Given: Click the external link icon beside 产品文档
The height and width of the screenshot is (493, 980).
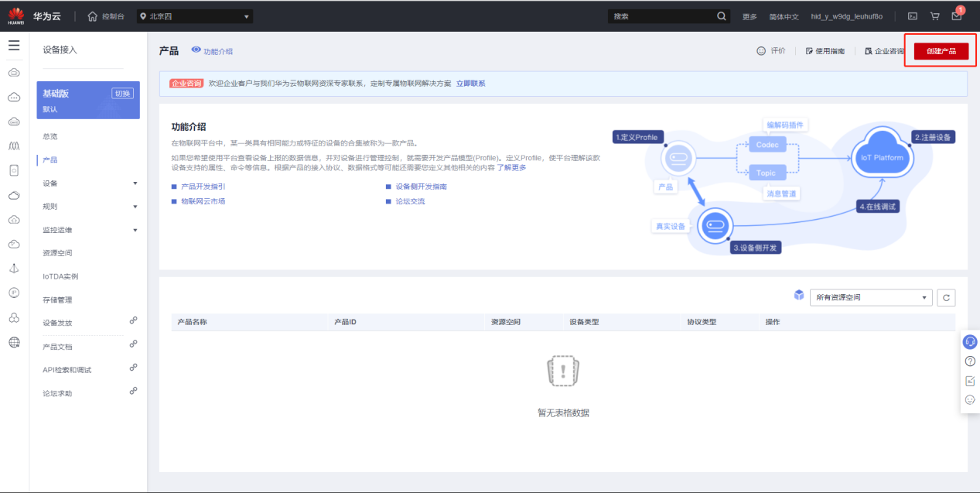Looking at the screenshot, I should [x=134, y=344].
